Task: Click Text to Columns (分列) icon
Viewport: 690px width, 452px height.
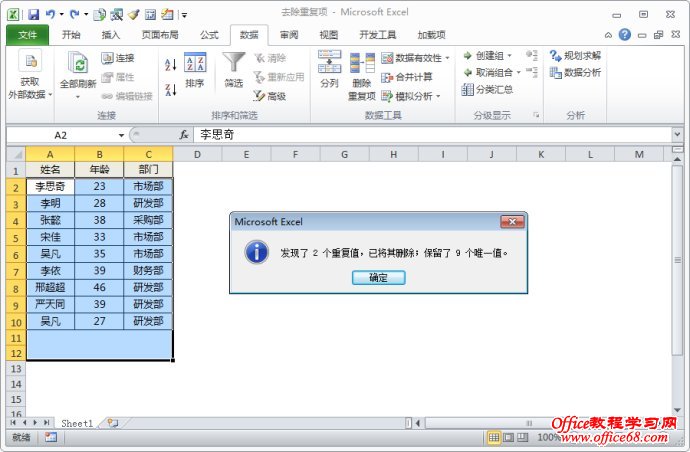Action: [x=329, y=63]
